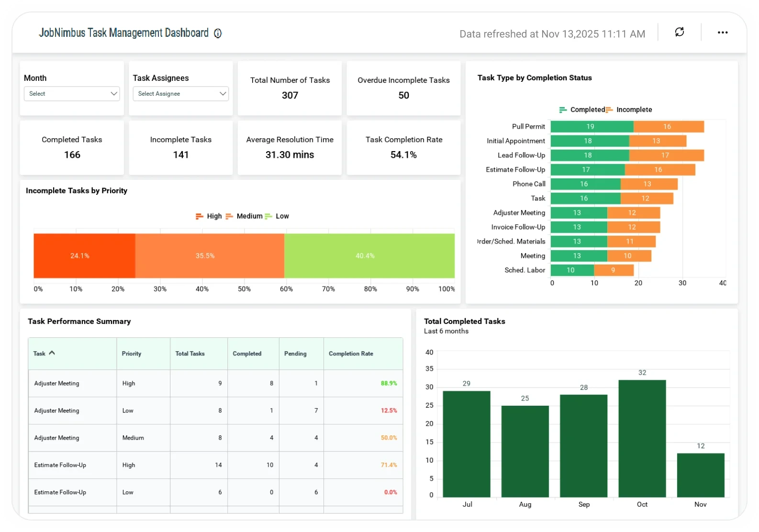This screenshot has width=759, height=532.
Task: Click Pull Permit completed bar (19)
Action: pos(592,127)
